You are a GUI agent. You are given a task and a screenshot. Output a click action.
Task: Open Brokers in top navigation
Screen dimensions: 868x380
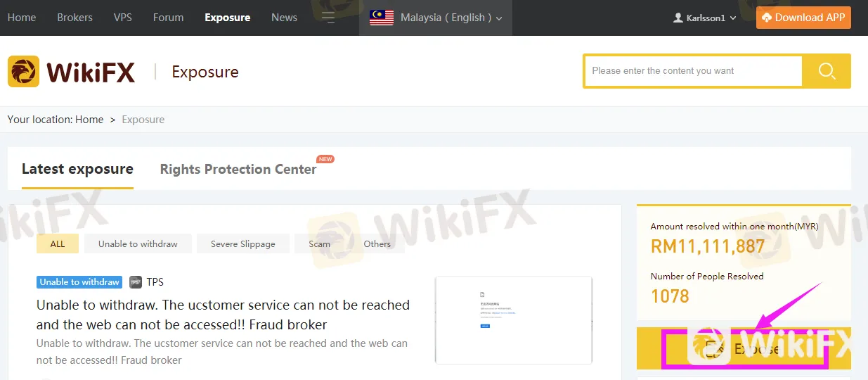pos(75,18)
